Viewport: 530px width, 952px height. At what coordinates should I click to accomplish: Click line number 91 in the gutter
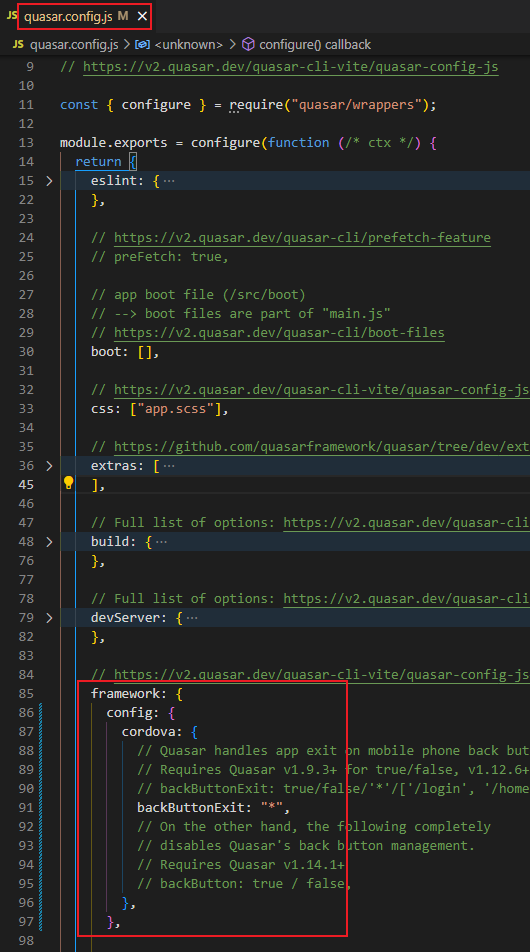click(26, 808)
